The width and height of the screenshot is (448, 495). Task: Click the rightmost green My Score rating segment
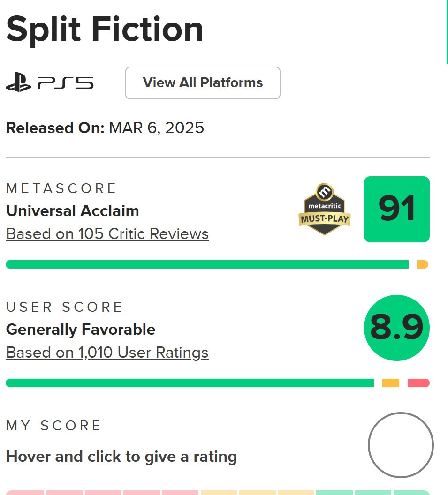tap(411, 492)
